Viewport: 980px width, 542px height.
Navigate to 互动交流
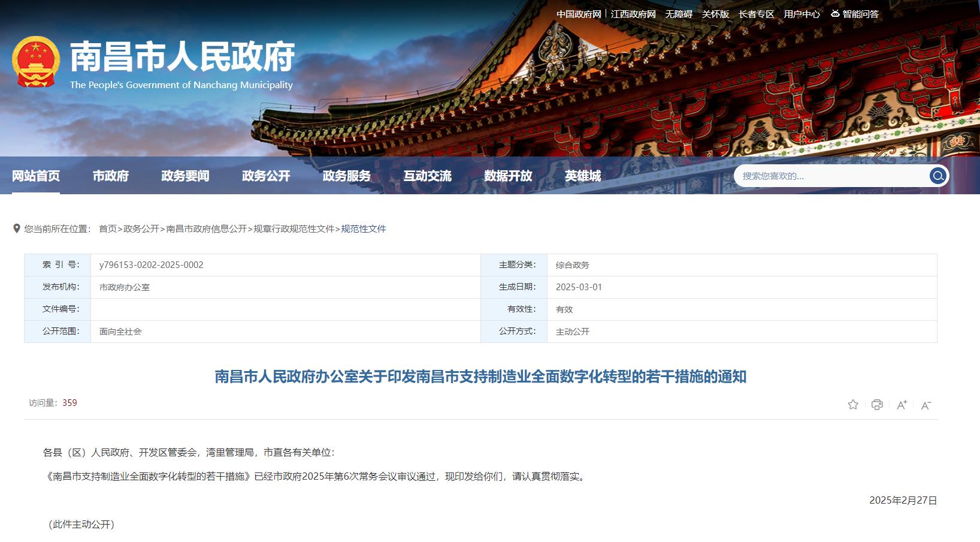tap(427, 176)
